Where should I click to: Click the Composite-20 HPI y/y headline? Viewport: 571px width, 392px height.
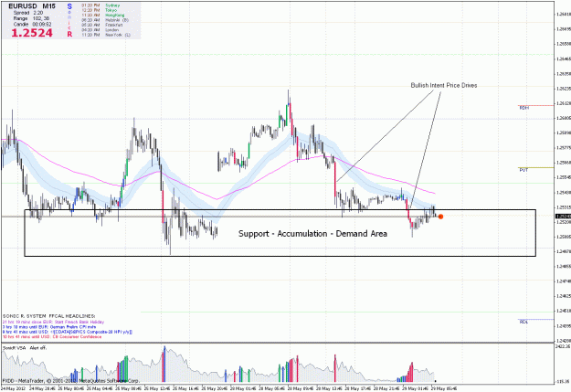(x=68, y=332)
